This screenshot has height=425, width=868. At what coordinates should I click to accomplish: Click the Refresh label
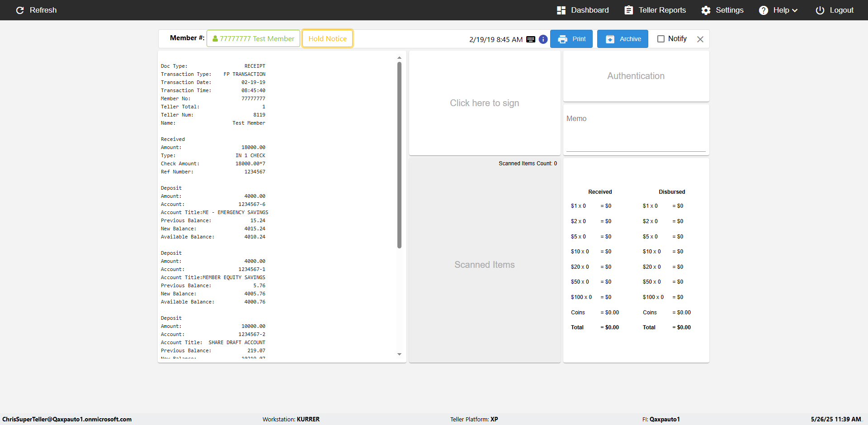(x=43, y=10)
